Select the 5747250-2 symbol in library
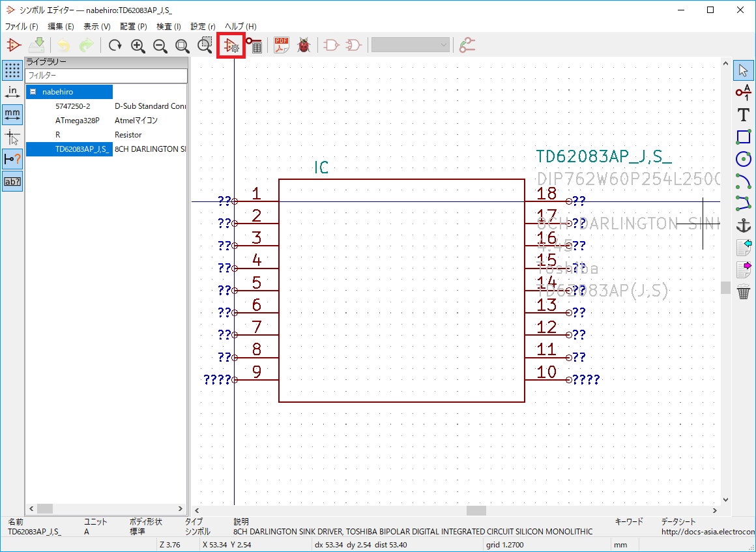756x552 pixels. tap(106, 106)
